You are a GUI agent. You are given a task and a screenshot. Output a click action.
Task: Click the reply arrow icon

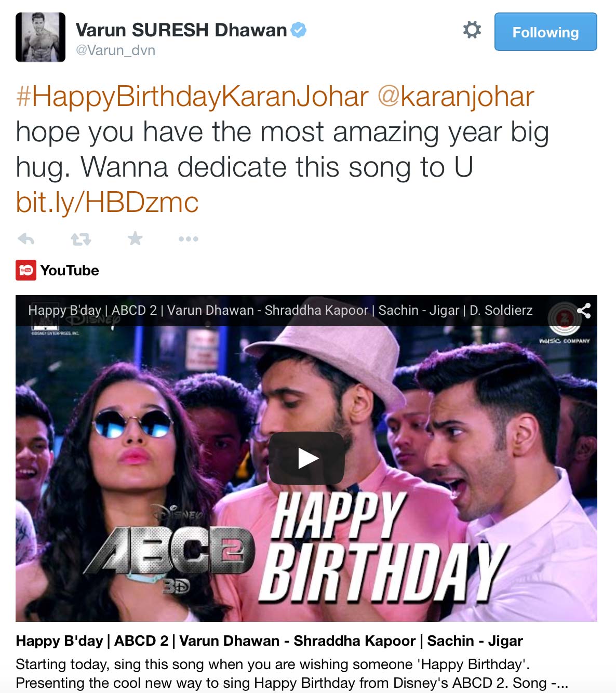coord(26,239)
